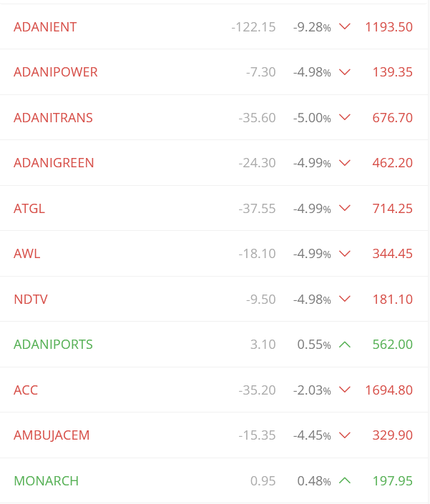The height and width of the screenshot is (504, 430).
Task: Click the red arrow on ADANIGREEN row
Action: pyautogui.click(x=345, y=163)
